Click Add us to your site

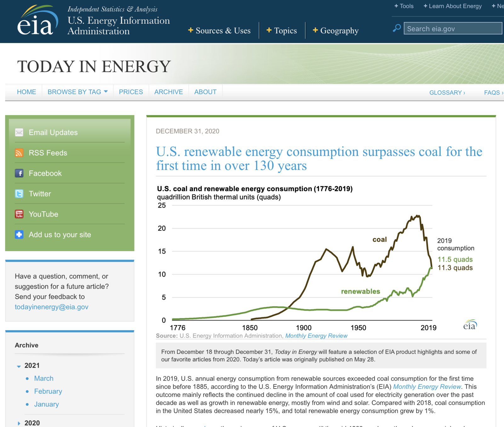60,235
